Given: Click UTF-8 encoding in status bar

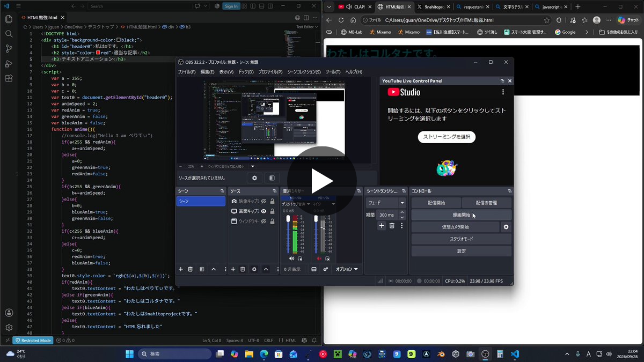Looking at the screenshot, I should coord(253,340).
